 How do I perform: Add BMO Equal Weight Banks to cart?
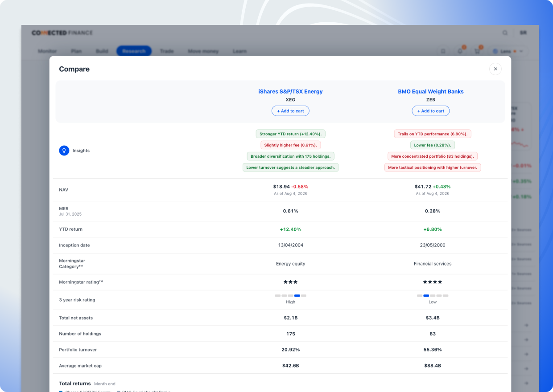[431, 111]
